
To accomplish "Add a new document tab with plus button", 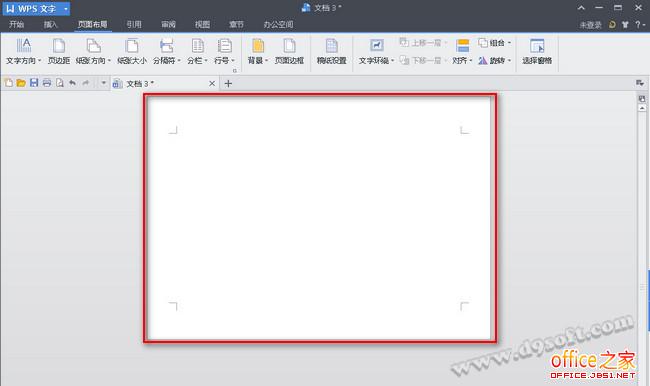I will click(x=228, y=83).
